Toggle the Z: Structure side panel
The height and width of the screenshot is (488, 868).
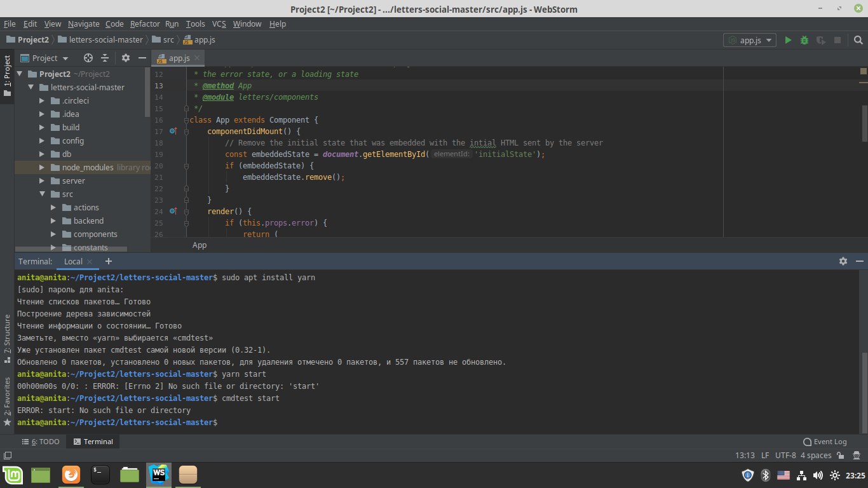7,338
